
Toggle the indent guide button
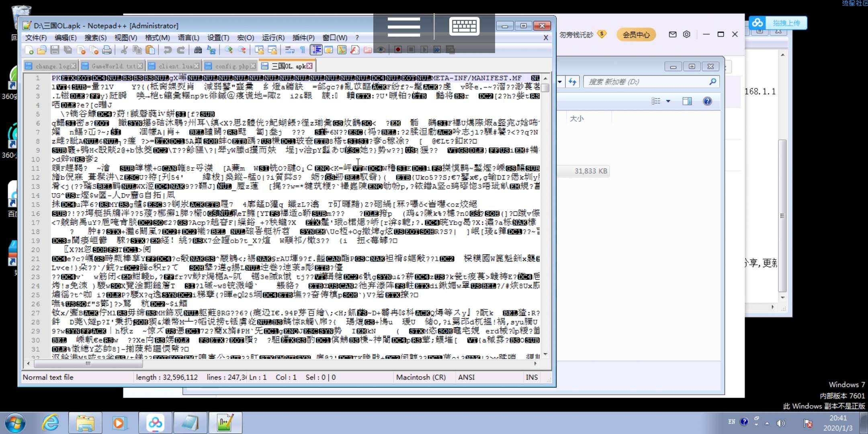(316, 50)
